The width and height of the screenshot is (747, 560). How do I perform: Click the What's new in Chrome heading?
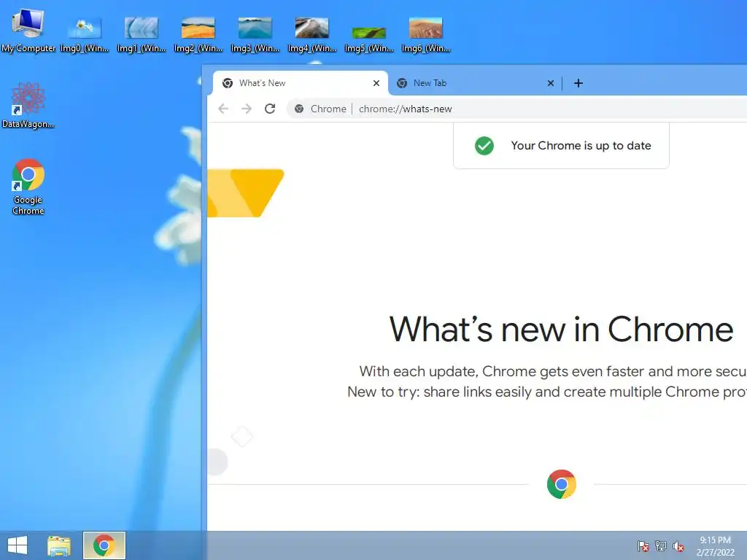(x=561, y=330)
